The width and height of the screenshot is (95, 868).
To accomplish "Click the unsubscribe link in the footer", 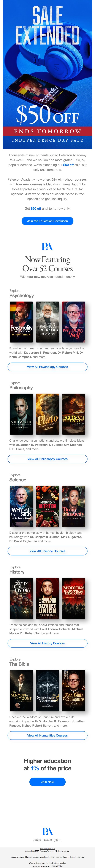I will point(56,866).
